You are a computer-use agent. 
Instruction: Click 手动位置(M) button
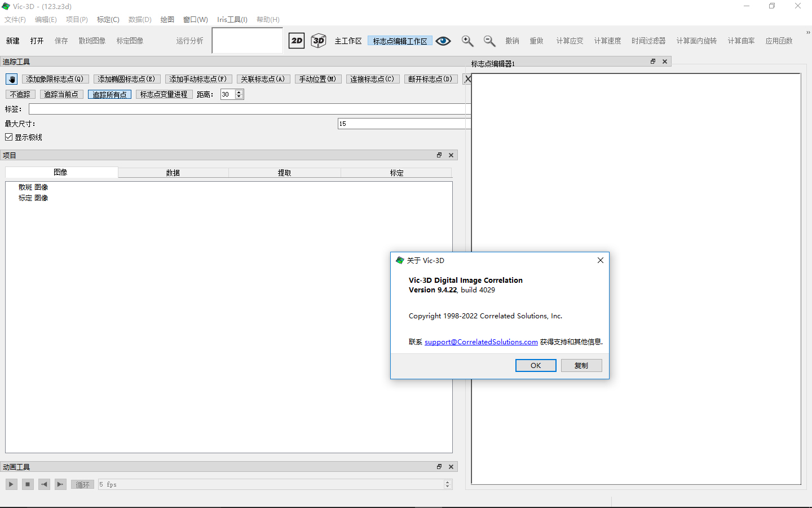pos(318,79)
